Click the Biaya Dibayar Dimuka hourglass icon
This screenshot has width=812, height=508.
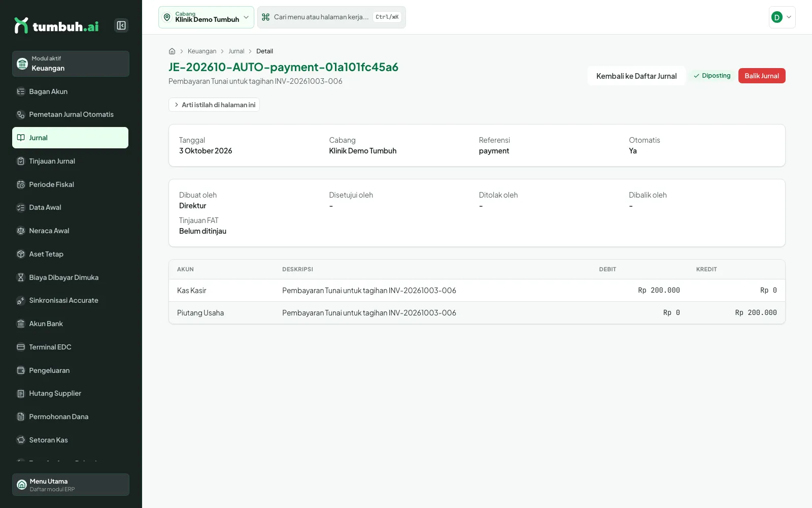coord(21,277)
